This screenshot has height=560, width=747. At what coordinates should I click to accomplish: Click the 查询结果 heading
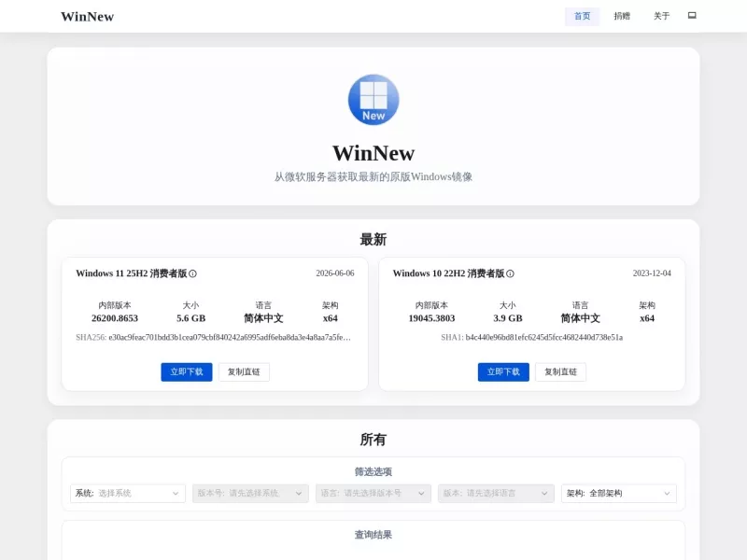pyautogui.click(x=373, y=535)
